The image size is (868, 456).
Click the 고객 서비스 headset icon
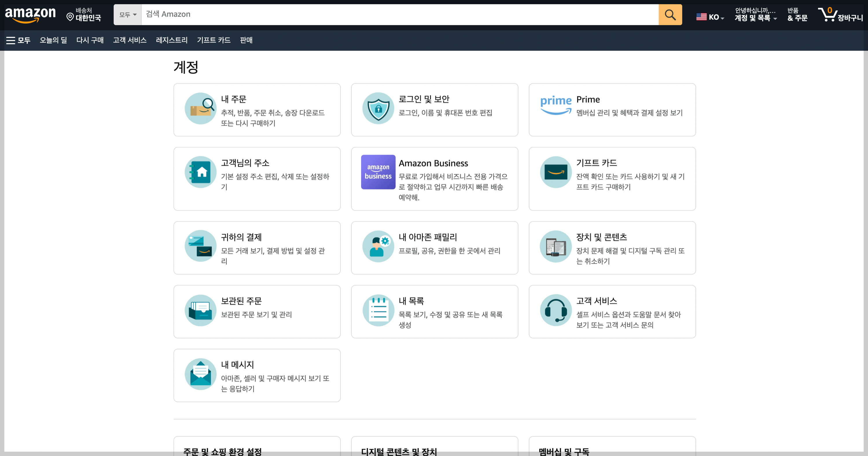pyautogui.click(x=556, y=310)
